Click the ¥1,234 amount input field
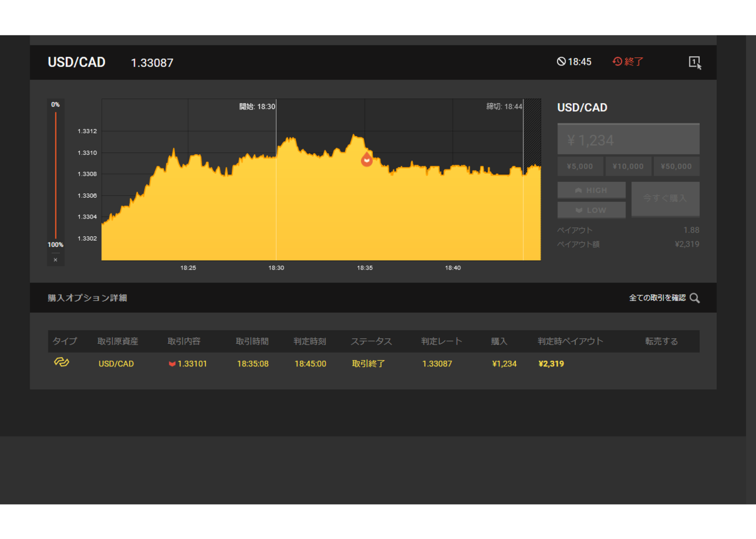756x539 pixels. [628, 139]
